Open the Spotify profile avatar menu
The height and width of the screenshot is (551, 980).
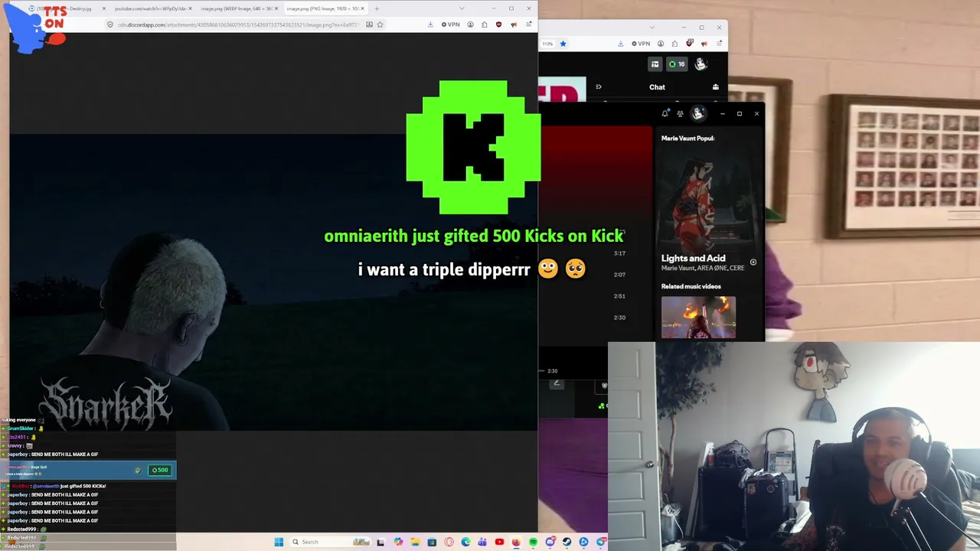697,113
